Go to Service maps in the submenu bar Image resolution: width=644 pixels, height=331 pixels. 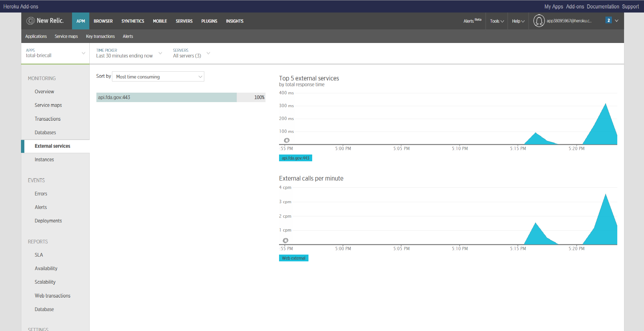[x=66, y=36]
